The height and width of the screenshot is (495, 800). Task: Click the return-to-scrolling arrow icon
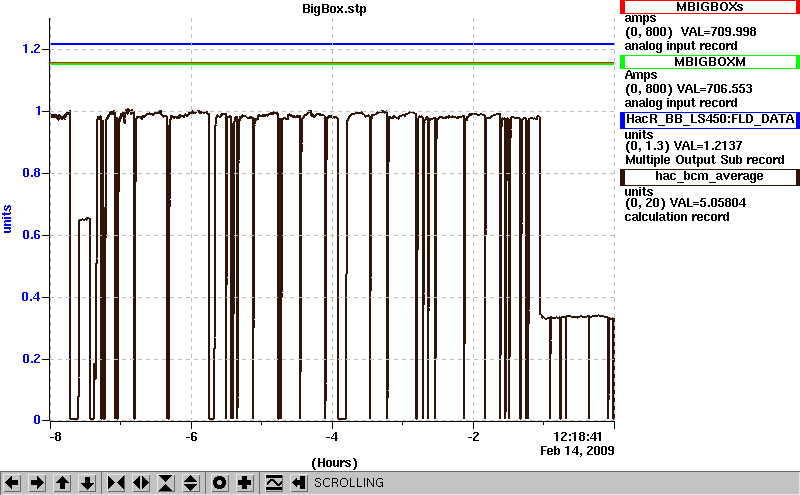coord(299,483)
